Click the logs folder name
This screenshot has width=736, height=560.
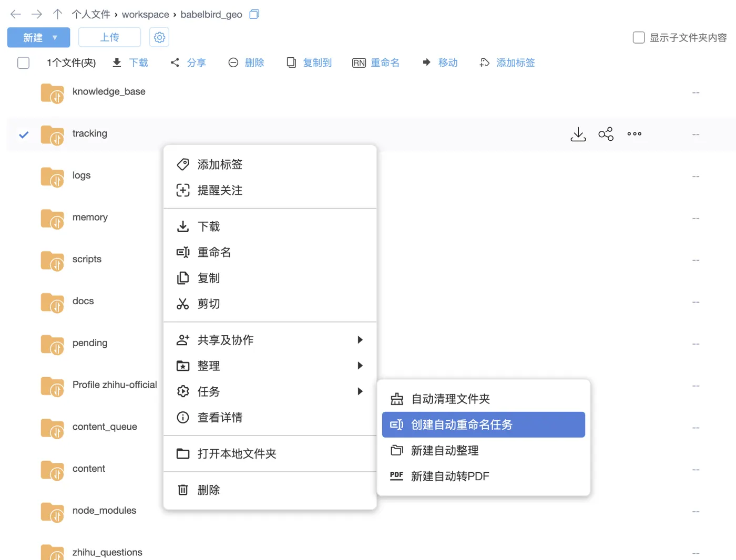click(x=81, y=175)
